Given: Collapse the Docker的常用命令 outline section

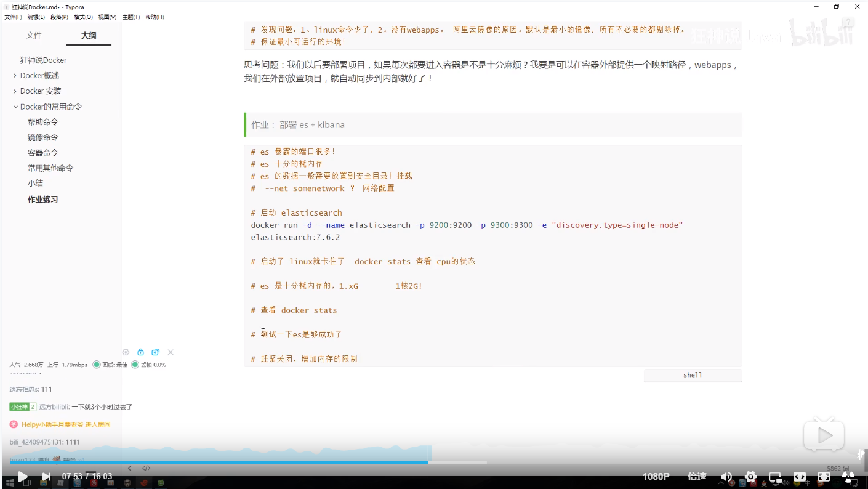Looking at the screenshot, I should tap(15, 107).
